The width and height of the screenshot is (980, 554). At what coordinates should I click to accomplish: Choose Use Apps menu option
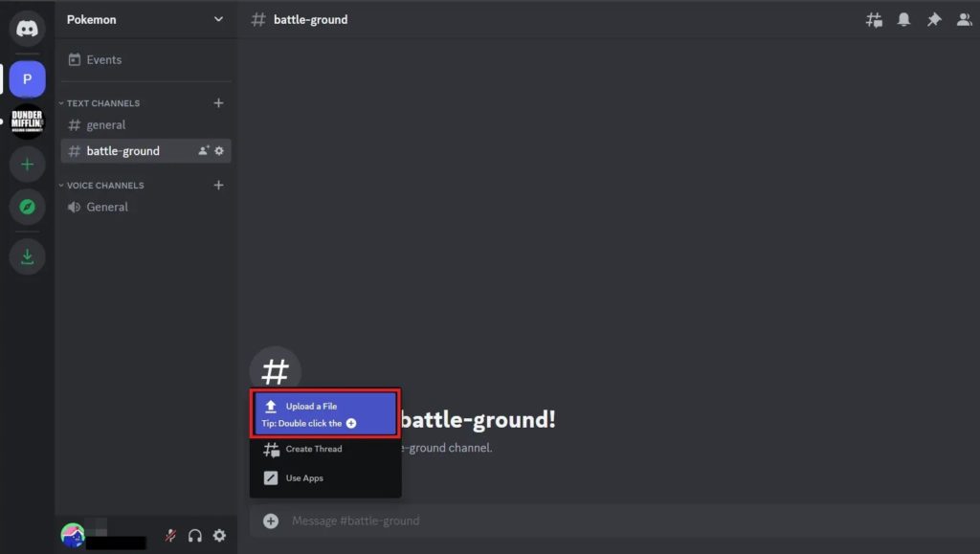pos(325,477)
